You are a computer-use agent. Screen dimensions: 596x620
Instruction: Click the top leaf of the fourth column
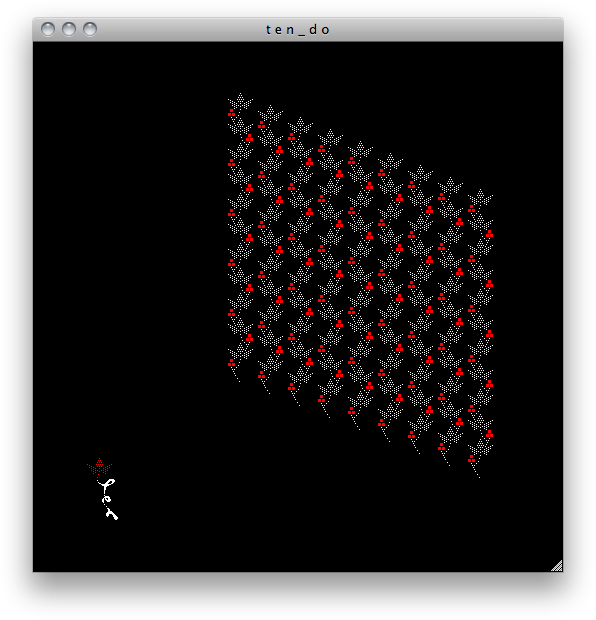click(x=330, y=137)
